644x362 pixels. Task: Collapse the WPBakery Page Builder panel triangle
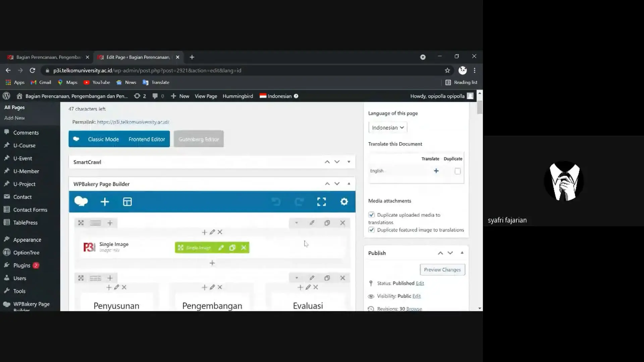pyautogui.click(x=349, y=184)
